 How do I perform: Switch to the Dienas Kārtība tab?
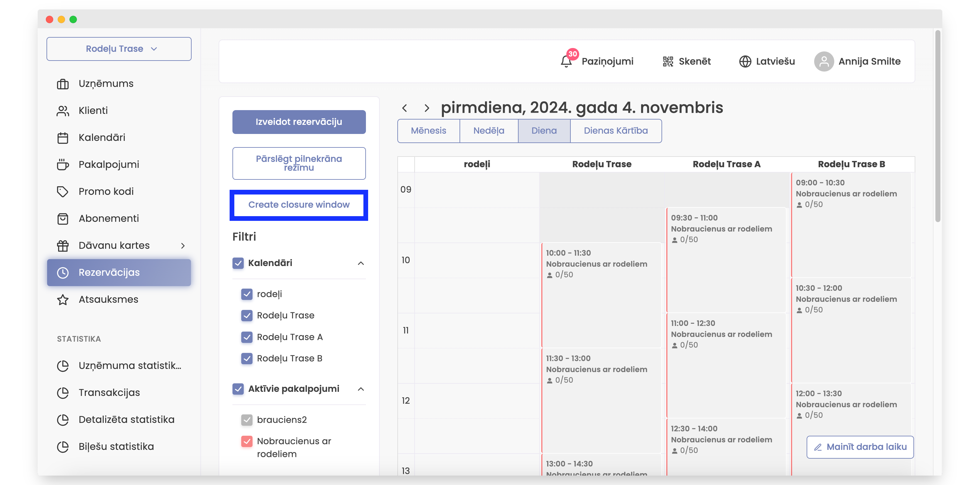(x=616, y=131)
